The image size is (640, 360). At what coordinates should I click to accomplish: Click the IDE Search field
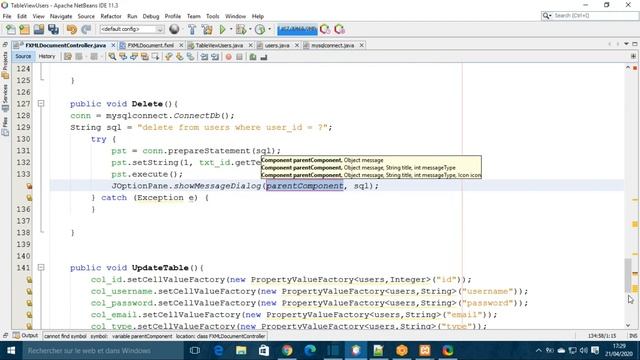pos(595,16)
